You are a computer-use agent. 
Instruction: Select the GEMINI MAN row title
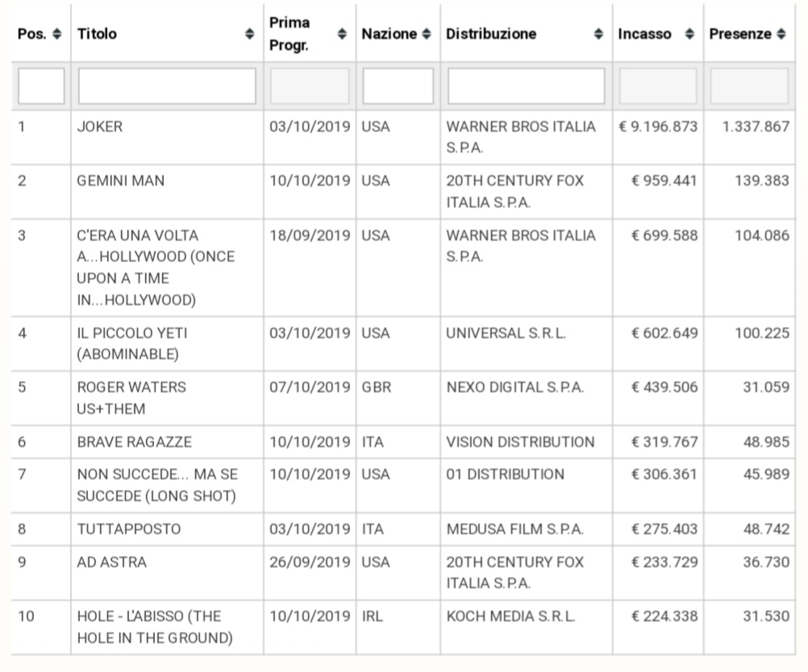point(121,182)
